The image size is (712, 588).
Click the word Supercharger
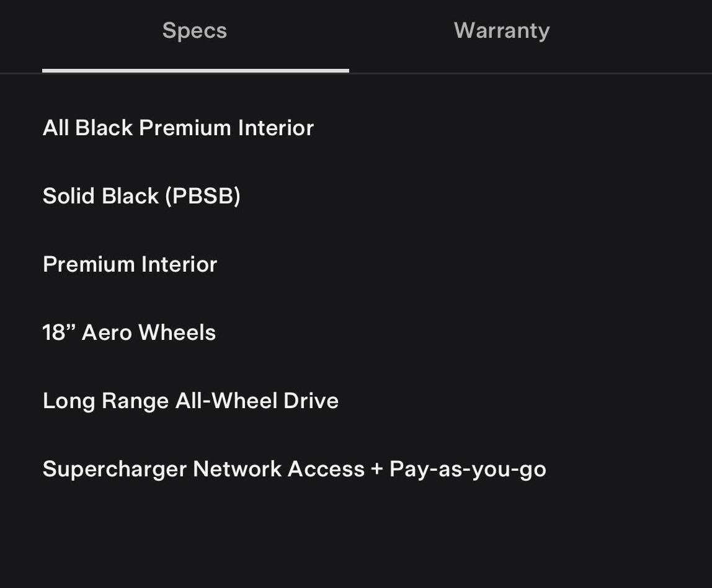[x=115, y=469]
